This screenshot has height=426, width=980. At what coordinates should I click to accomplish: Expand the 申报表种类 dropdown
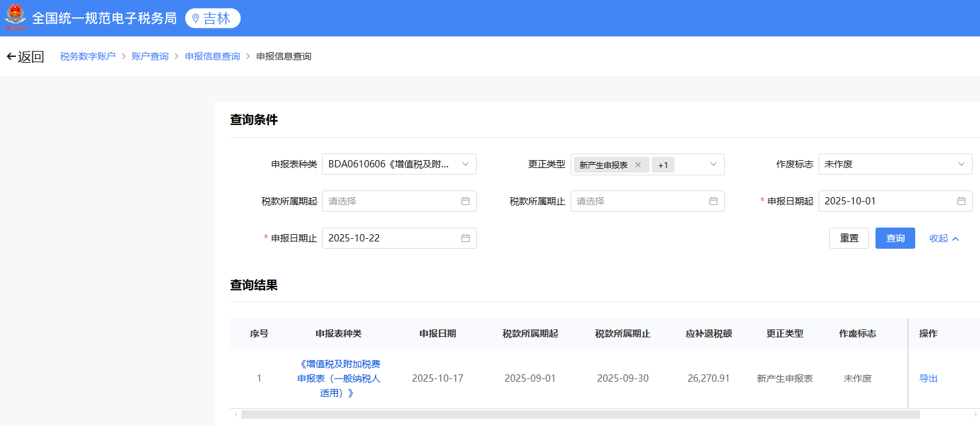click(x=399, y=164)
